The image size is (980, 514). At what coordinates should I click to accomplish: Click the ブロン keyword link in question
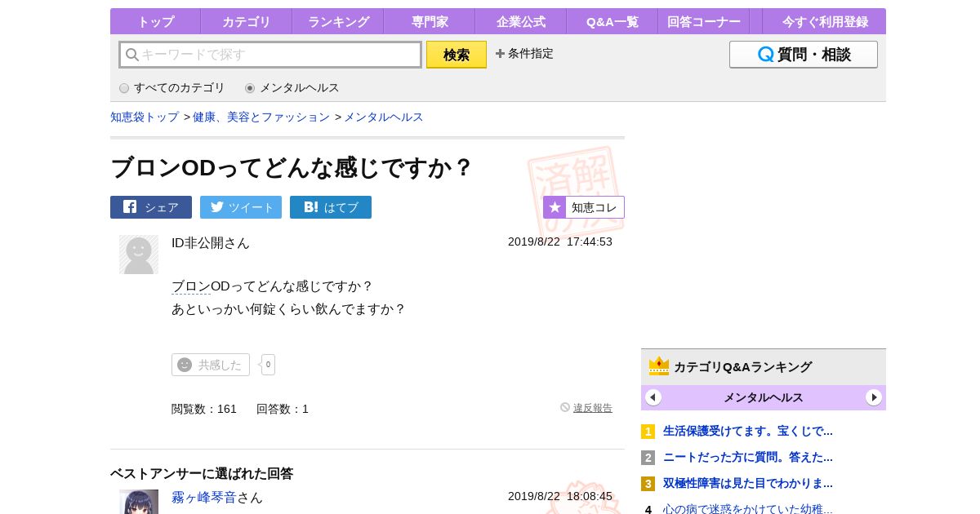click(x=191, y=286)
